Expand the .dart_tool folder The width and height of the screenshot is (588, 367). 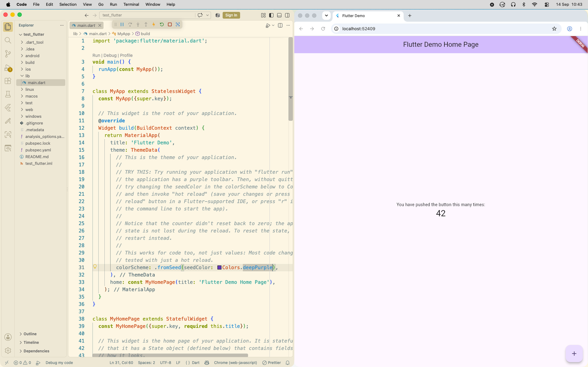click(x=34, y=42)
